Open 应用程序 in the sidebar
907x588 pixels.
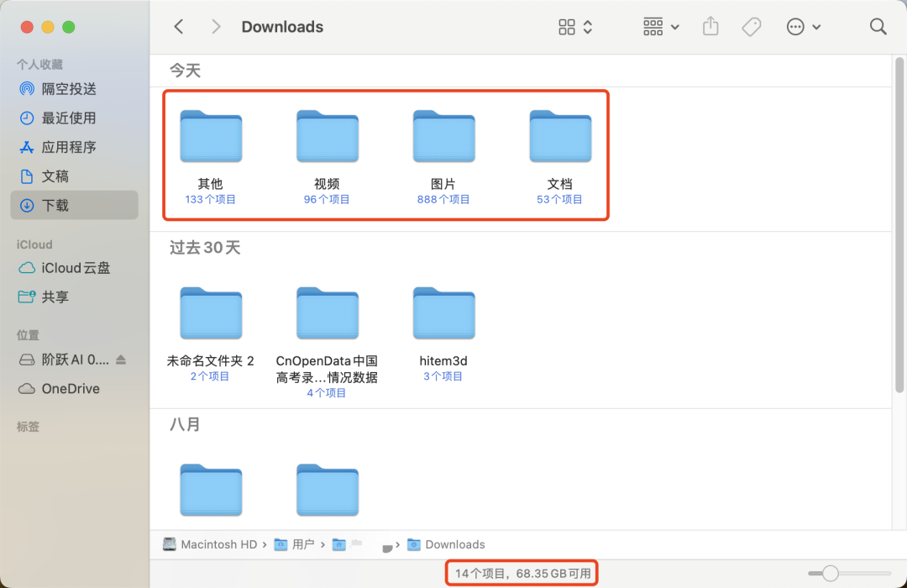tap(75, 147)
